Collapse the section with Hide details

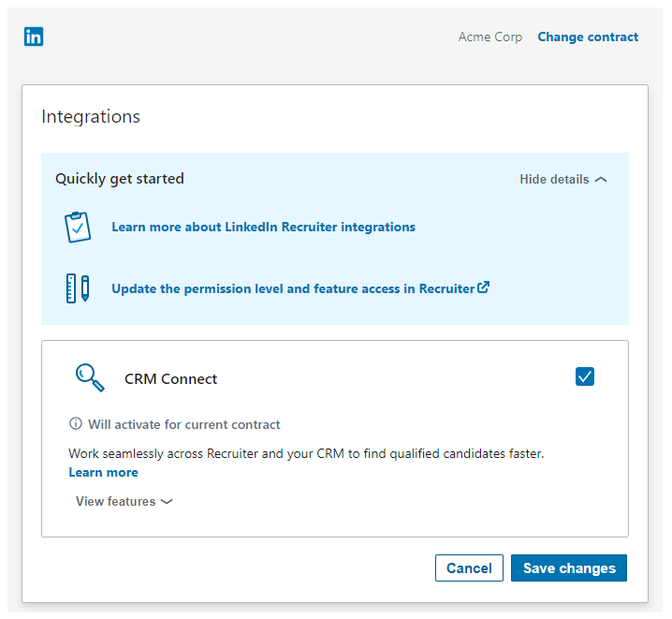[x=563, y=179]
